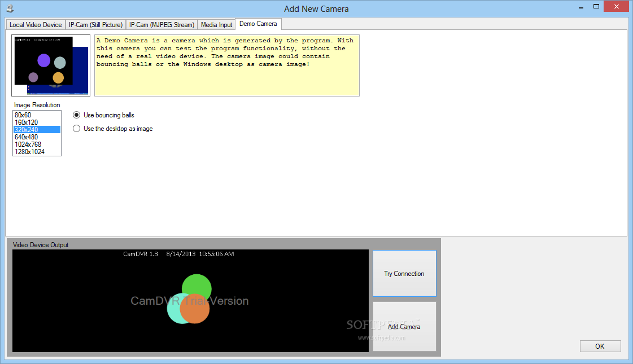Choose 1024x768 image resolution
Viewport: 633px width, 364px height.
(x=37, y=144)
